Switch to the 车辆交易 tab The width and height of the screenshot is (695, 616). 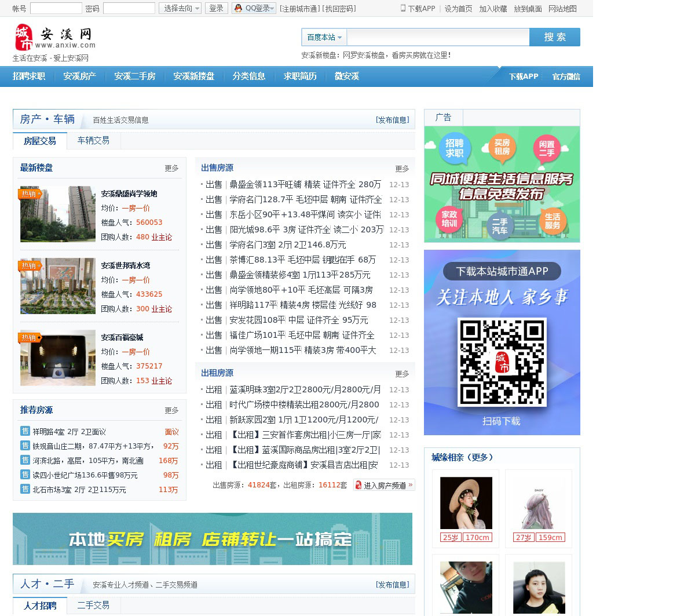coord(93,141)
